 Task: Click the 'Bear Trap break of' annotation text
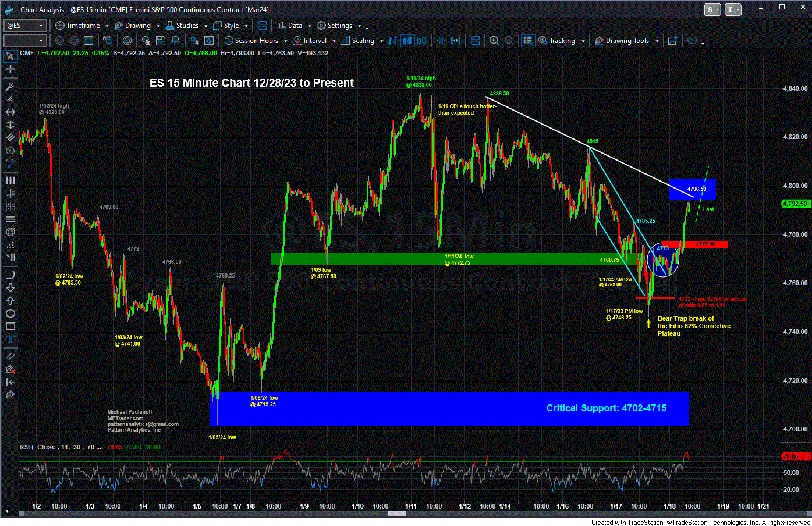(x=686, y=318)
